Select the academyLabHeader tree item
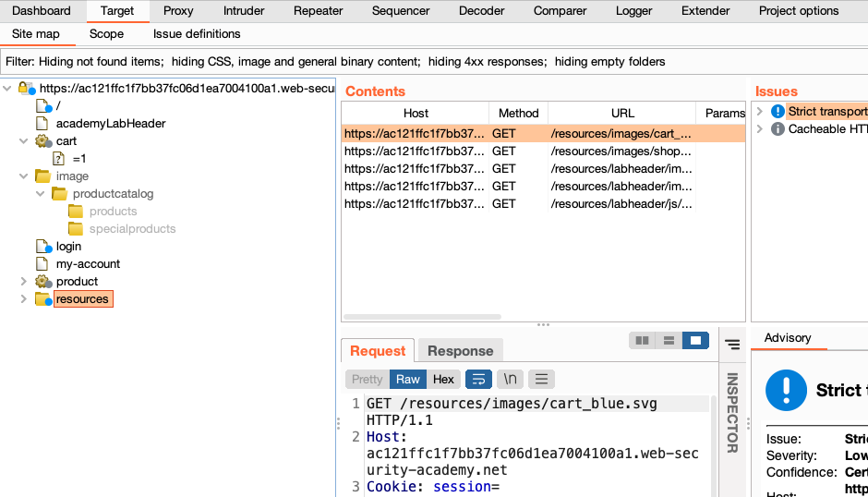 [111, 123]
